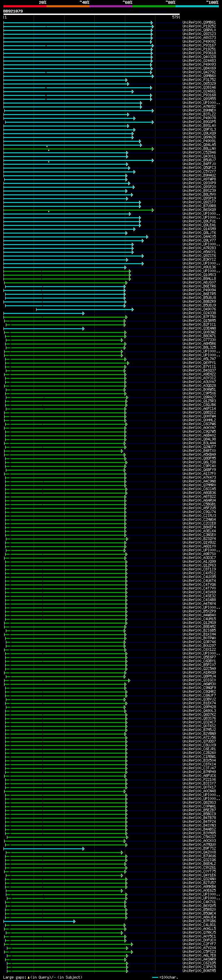Select the UniRef100_P93618 label
Image resolution: width=222 pixels, height=980 pixels.
[199, 53]
